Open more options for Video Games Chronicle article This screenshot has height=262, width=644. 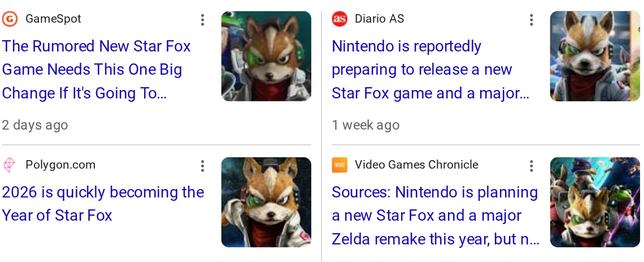pos(531,166)
